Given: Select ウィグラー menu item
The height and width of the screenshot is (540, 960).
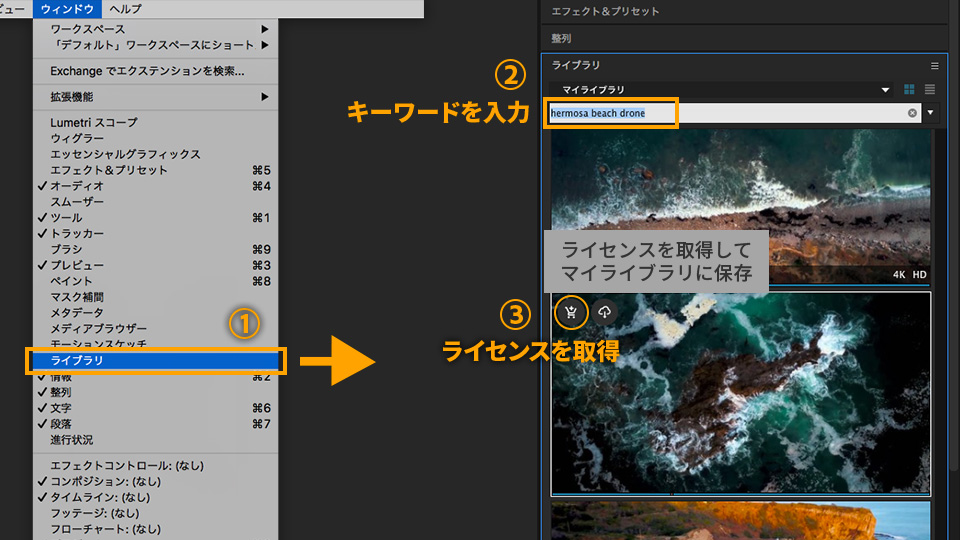Looking at the screenshot, I should point(156,138).
